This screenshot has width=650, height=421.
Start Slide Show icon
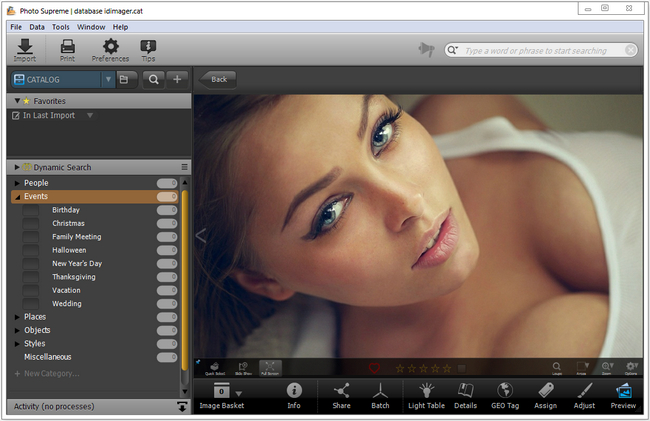point(243,368)
